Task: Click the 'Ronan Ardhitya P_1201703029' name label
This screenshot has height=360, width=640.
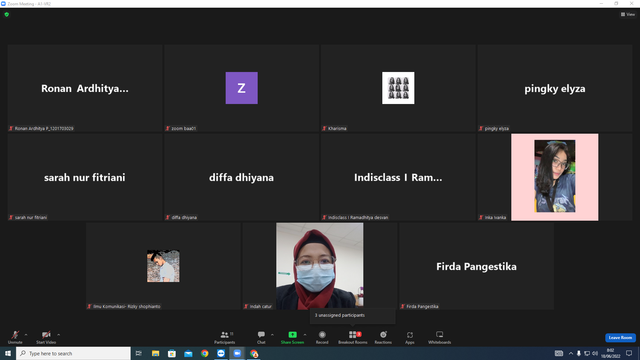Action: point(44,129)
